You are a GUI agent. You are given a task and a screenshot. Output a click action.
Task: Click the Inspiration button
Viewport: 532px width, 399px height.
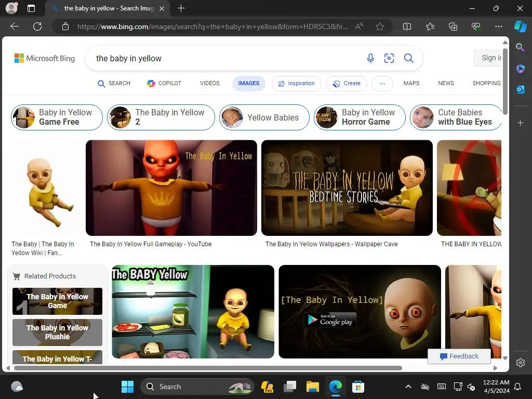[x=297, y=84]
